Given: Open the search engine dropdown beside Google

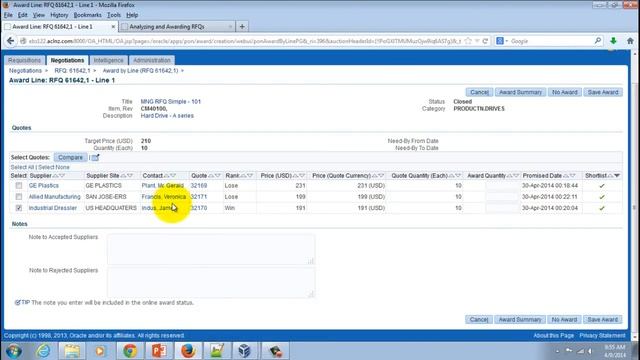Looking at the screenshot, I should 507,41.
